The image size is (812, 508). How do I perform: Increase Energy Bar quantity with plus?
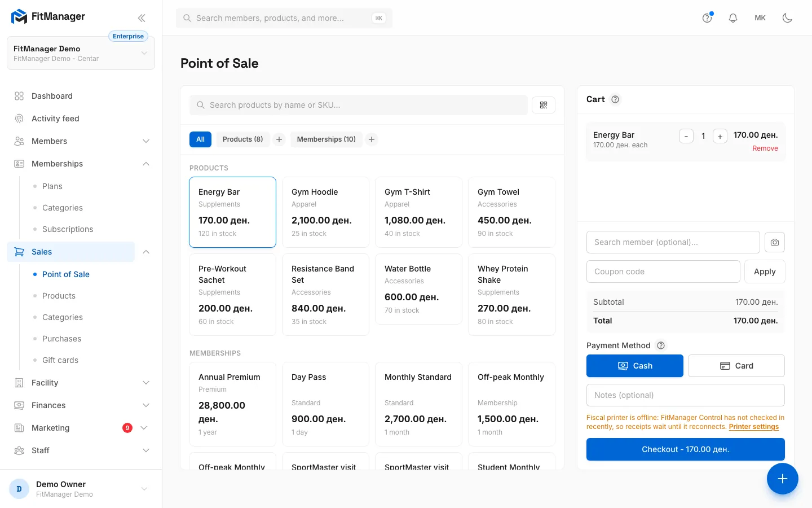tap(720, 136)
